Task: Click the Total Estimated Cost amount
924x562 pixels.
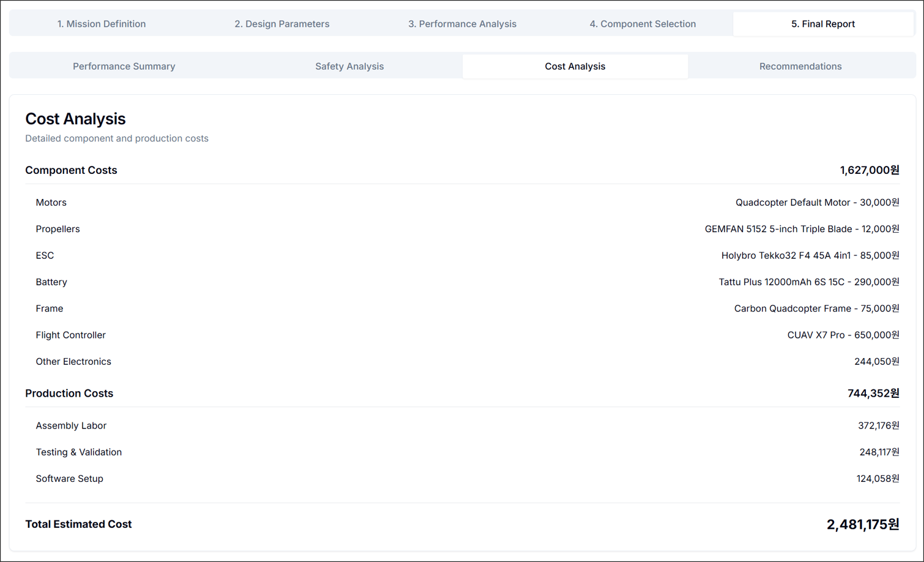Action: (x=862, y=525)
